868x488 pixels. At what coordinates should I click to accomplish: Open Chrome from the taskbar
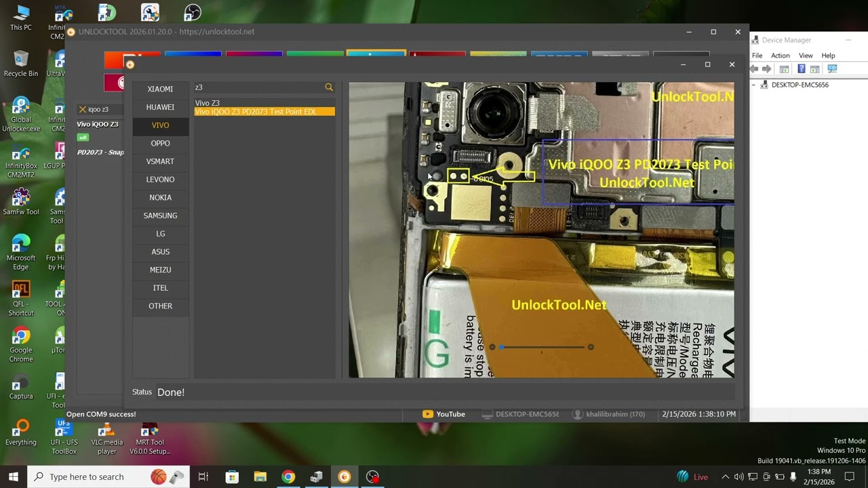288,476
